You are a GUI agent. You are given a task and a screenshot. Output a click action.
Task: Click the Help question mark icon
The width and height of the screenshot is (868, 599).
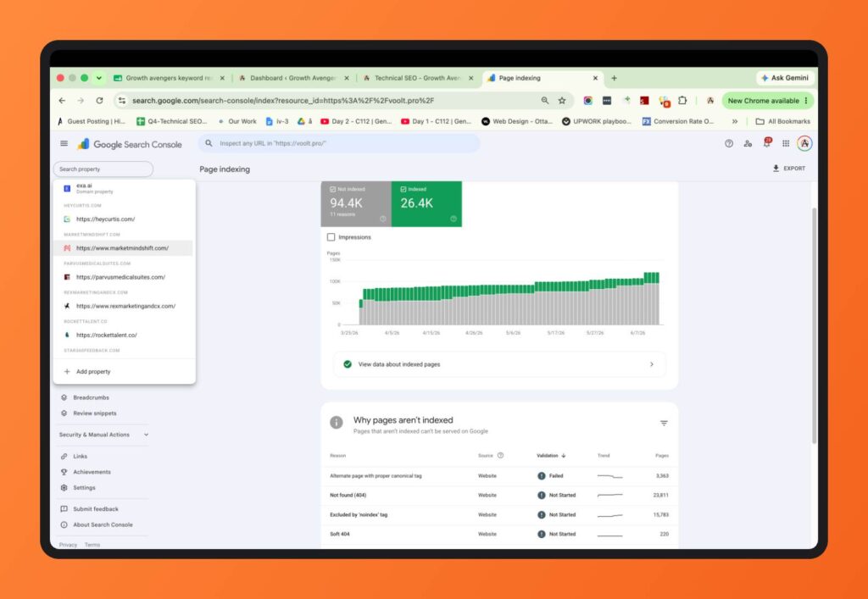point(729,144)
